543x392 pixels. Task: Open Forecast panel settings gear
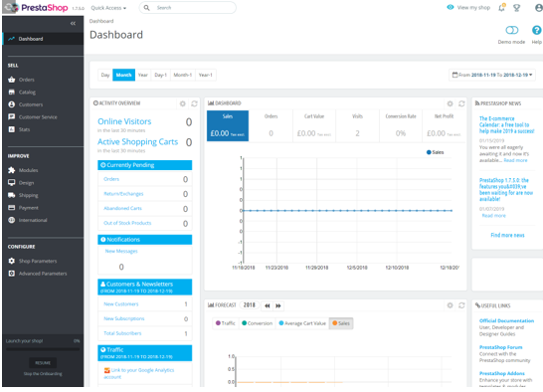(x=450, y=305)
